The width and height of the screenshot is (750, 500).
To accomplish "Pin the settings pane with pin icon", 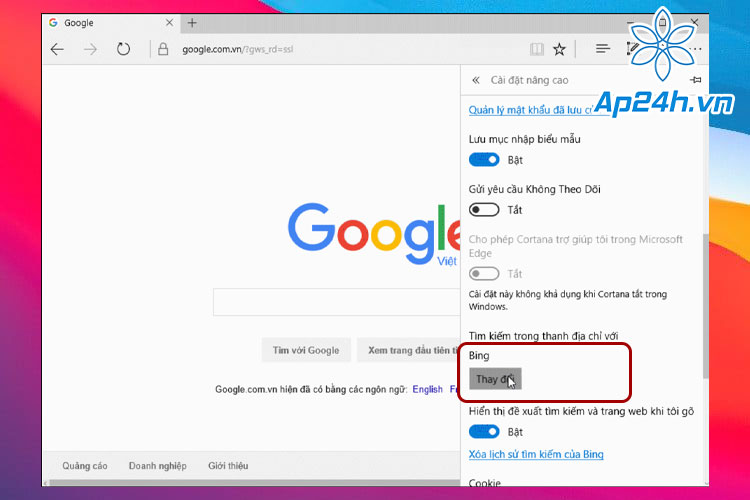I will [696, 80].
